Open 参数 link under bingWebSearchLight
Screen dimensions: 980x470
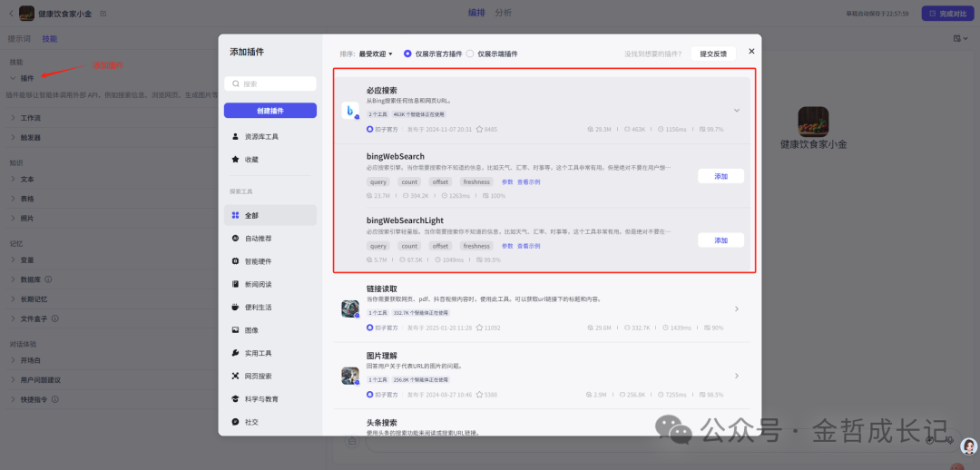coord(507,246)
